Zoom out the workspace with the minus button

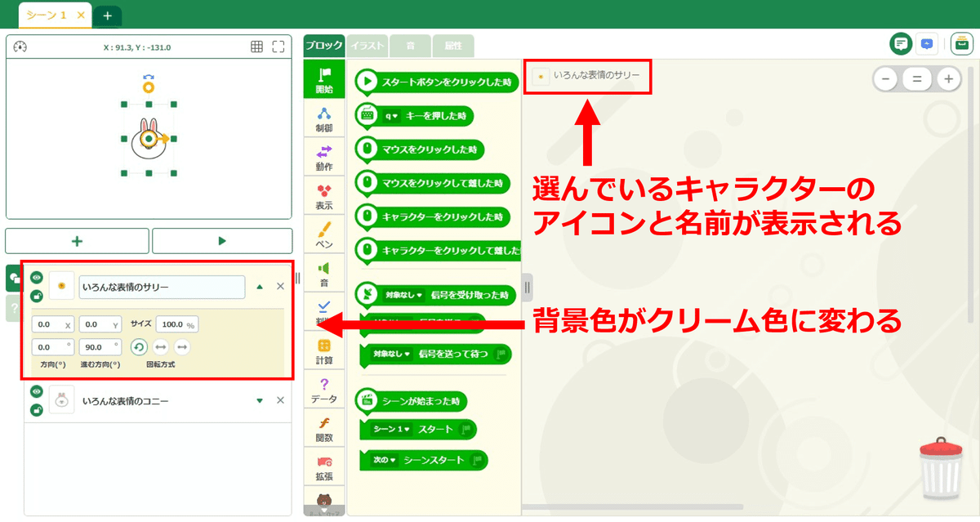click(887, 79)
